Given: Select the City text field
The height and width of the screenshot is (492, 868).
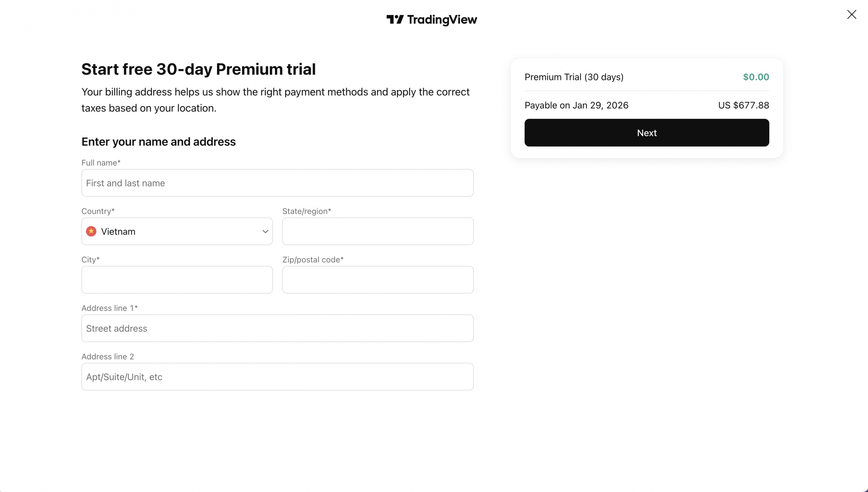Looking at the screenshot, I should pos(177,280).
